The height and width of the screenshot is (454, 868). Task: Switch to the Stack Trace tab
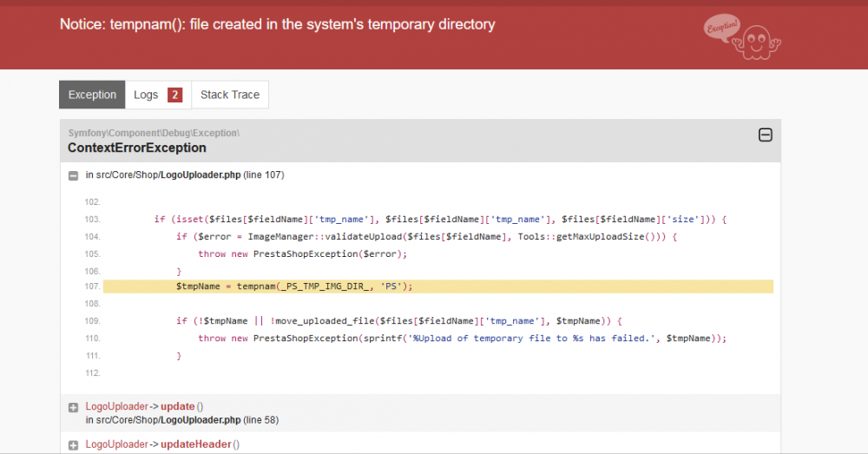coord(230,95)
